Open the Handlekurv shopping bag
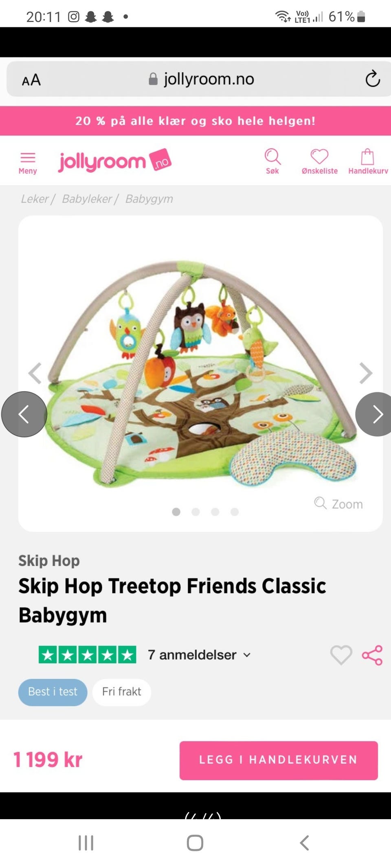The image size is (391, 868). pyautogui.click(x=368, y=162)
